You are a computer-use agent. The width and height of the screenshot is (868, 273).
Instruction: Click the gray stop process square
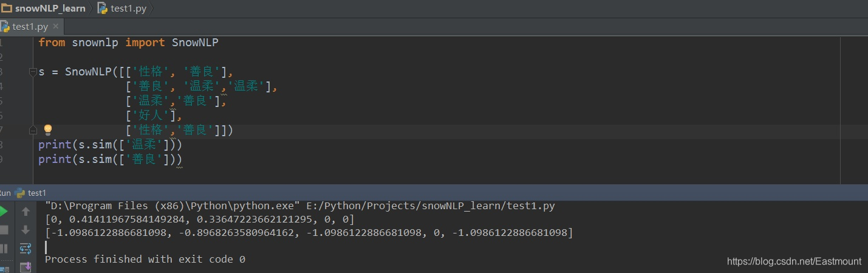3,230
